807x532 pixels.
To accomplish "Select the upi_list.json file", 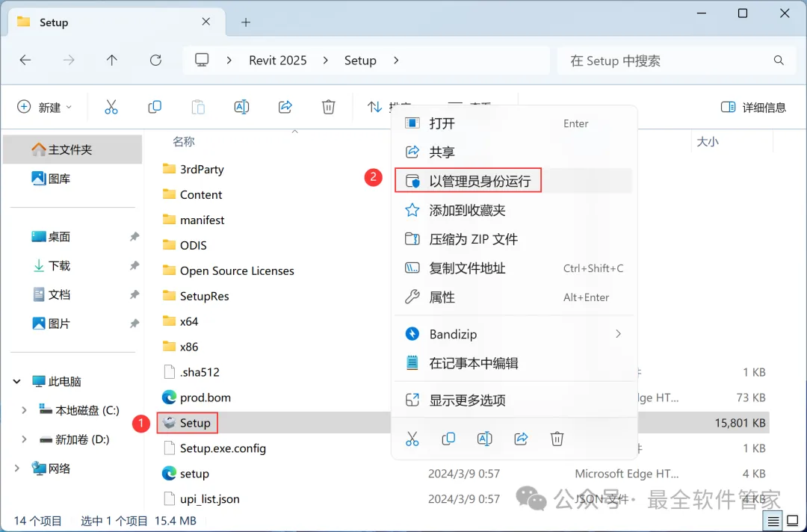I will coord(201,498).
